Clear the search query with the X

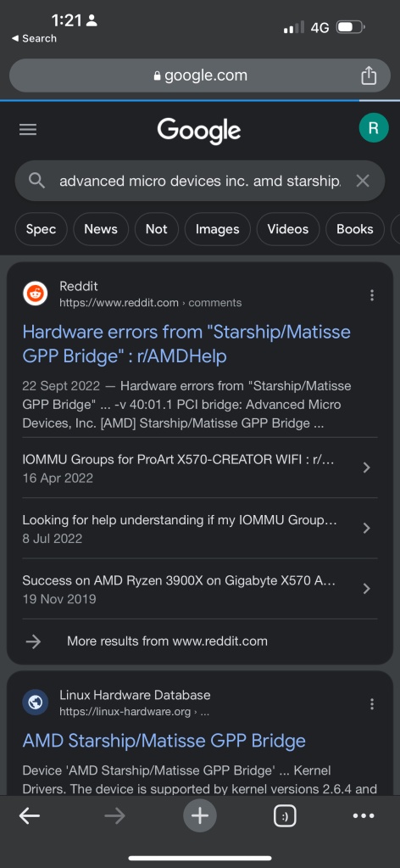click(x=363, y=181)
